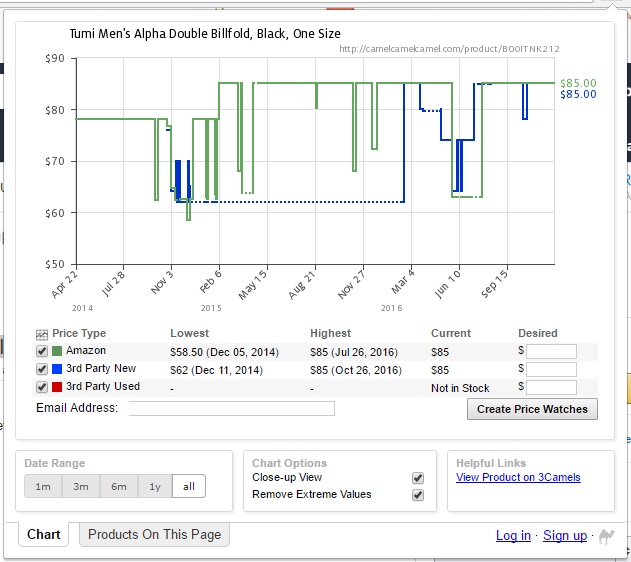
Task: Select the 3m date range
Action: pos(81,486)
